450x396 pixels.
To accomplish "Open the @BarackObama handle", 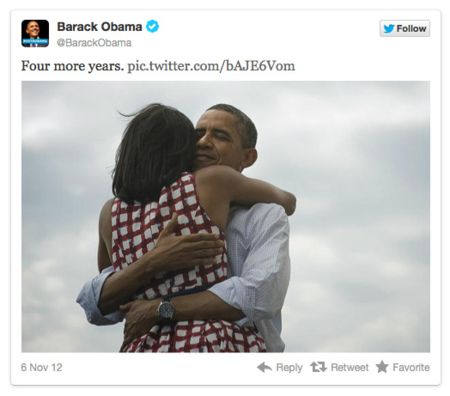I will tap(94, 43).
